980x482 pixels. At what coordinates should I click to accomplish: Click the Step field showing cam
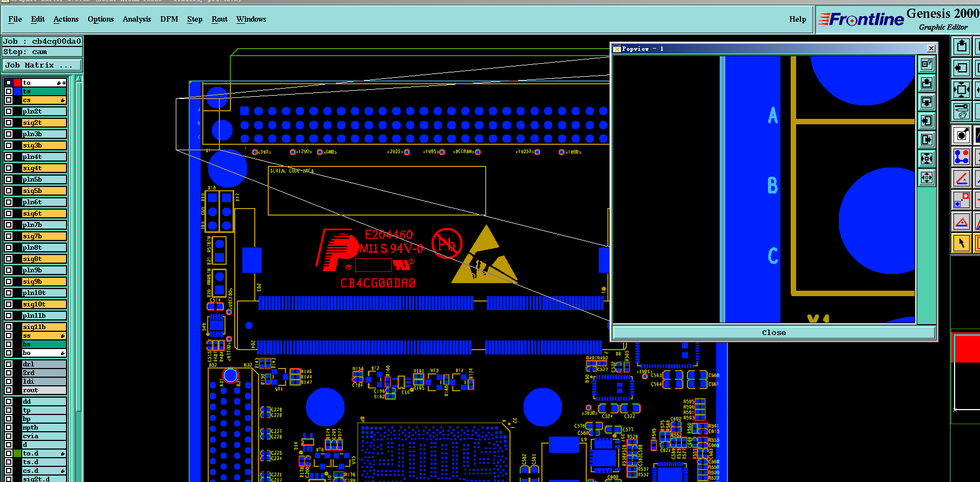[42, 52]
